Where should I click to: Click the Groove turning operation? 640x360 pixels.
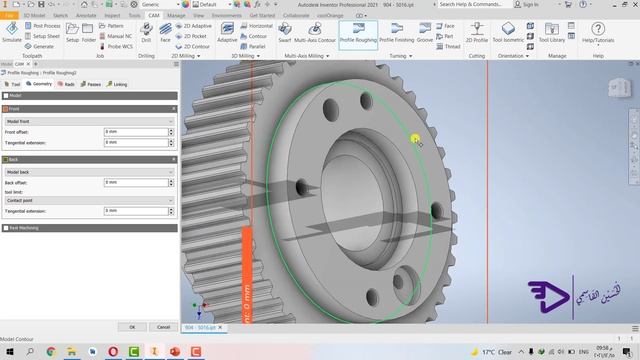(x=424, y=32)
